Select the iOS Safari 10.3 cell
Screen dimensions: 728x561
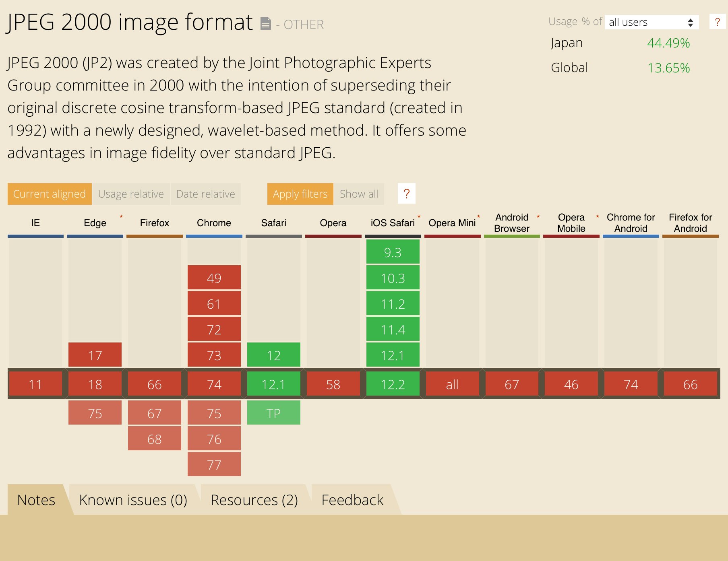coord(393,277)
